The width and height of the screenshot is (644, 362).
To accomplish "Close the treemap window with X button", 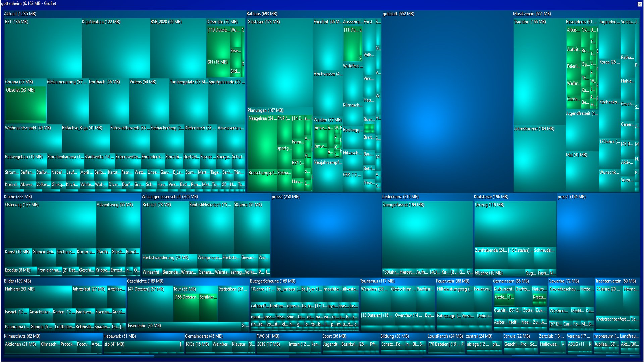I will [x=639, y=4].
